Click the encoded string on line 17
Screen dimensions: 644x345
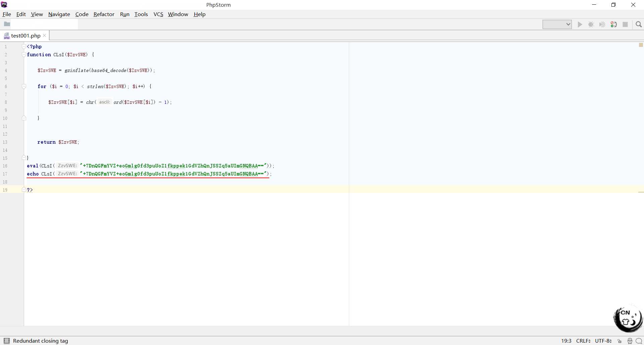pos(173,174)
